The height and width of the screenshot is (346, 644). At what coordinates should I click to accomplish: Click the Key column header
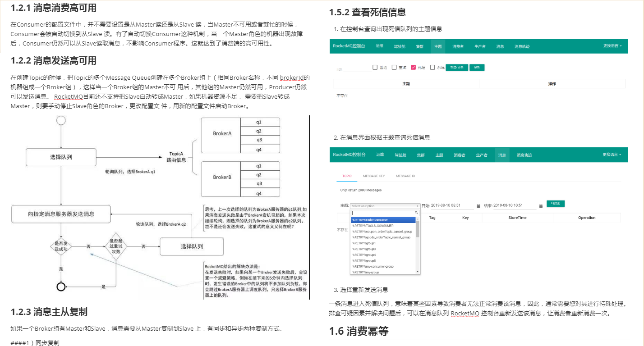(465, 218)
